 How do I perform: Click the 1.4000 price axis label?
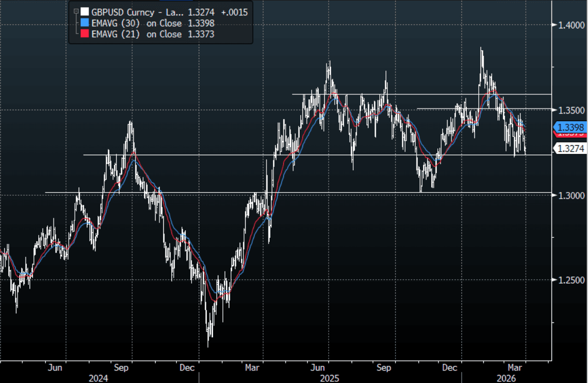point(571,25)
